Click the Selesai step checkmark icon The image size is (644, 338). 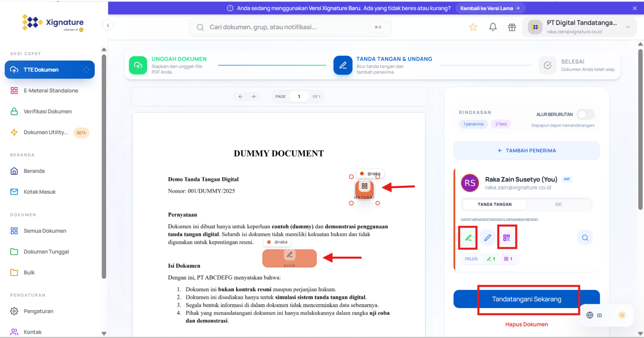[x=548, y=65]
